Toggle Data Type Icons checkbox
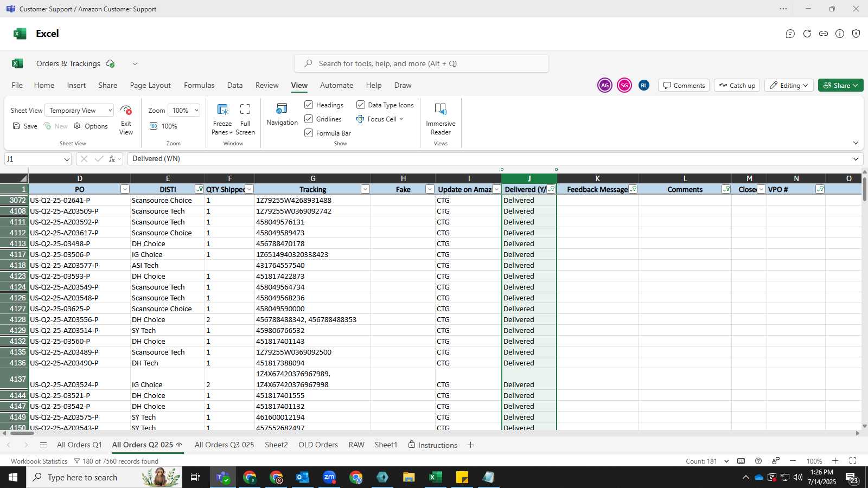868x488 pixels. [x=361, y=105]
